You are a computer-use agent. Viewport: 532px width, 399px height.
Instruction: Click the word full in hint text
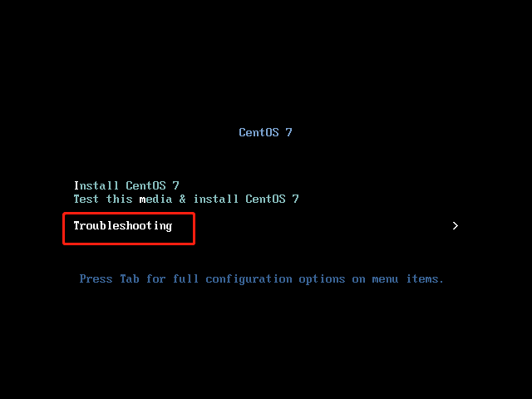185,279
